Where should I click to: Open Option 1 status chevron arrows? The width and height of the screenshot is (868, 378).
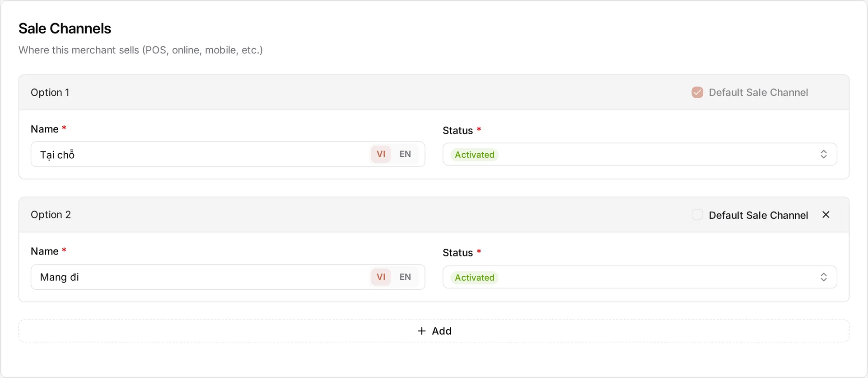(x=823, y=154)
